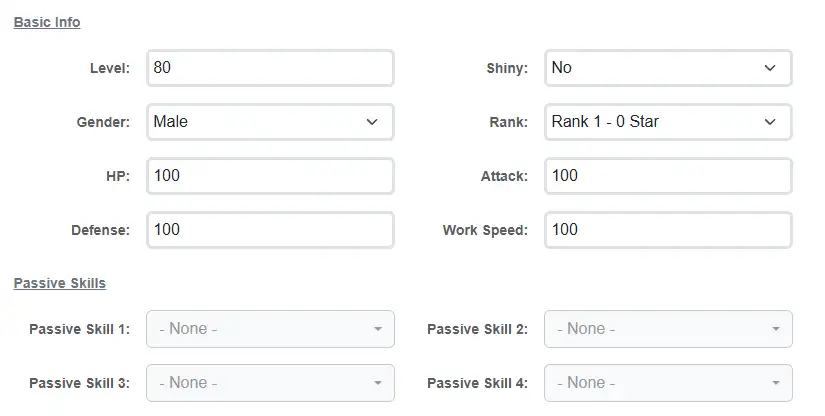The height and width of the screenshot is (416, 825).
Task: Open Passive Skill 1 dropdown
Action: coord(270,329)
